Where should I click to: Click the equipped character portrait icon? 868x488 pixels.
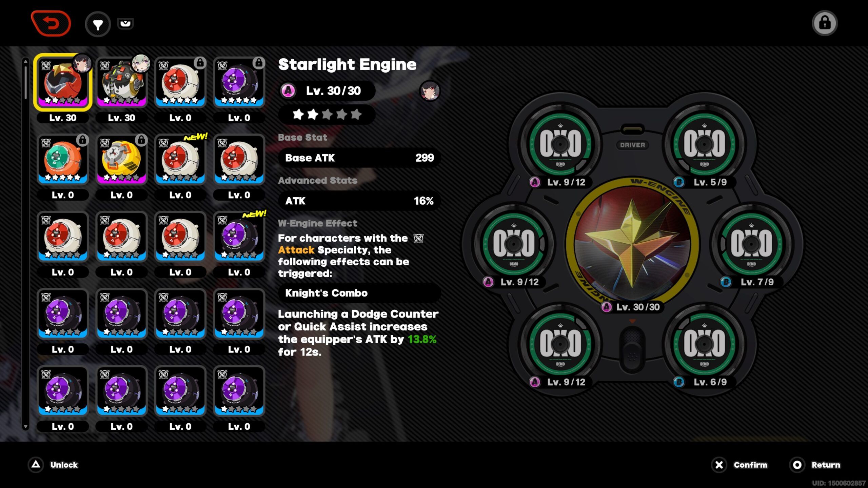(429, 90)
